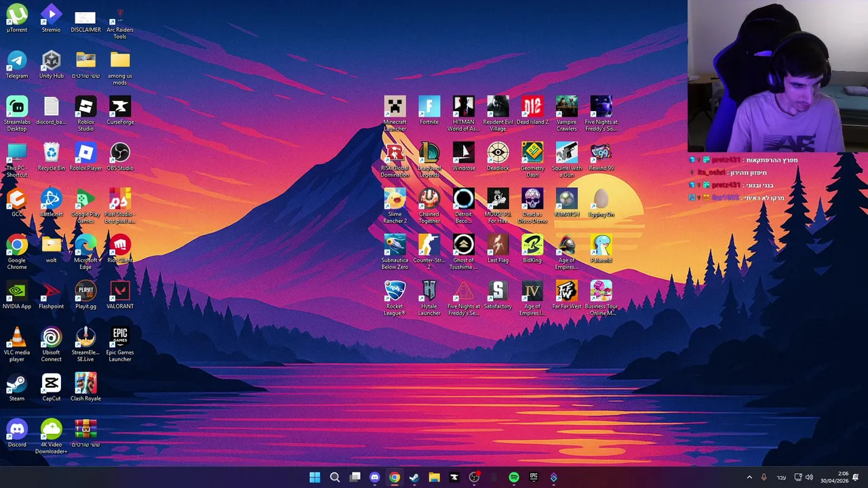Switch to Chrome on the taskbar
The height and width of the screenshot is (488, 868).
pos(394,477)
